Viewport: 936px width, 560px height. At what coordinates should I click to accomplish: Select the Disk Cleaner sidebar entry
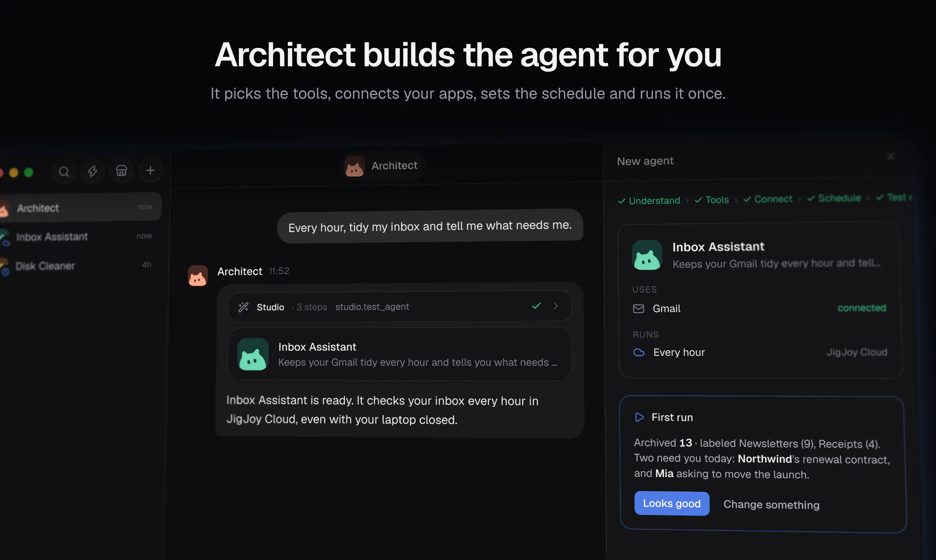pos(80,266)
